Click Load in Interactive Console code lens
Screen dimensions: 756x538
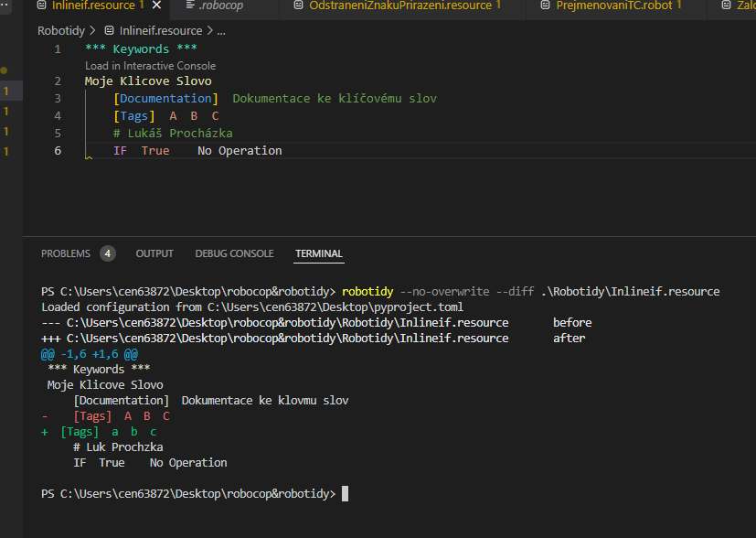[151, 66]
